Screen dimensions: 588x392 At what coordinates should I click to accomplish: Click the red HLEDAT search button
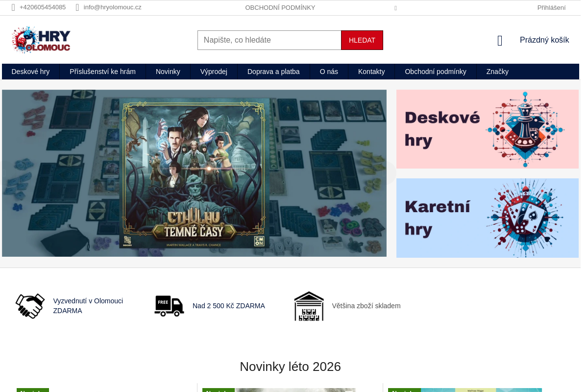coord(362,40)
